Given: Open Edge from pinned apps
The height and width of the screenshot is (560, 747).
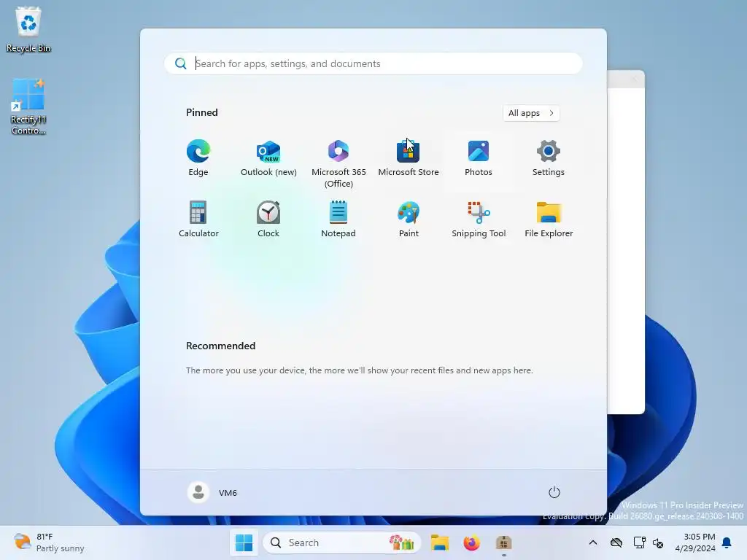Looking at the screenshot, I should pos(198,158).
